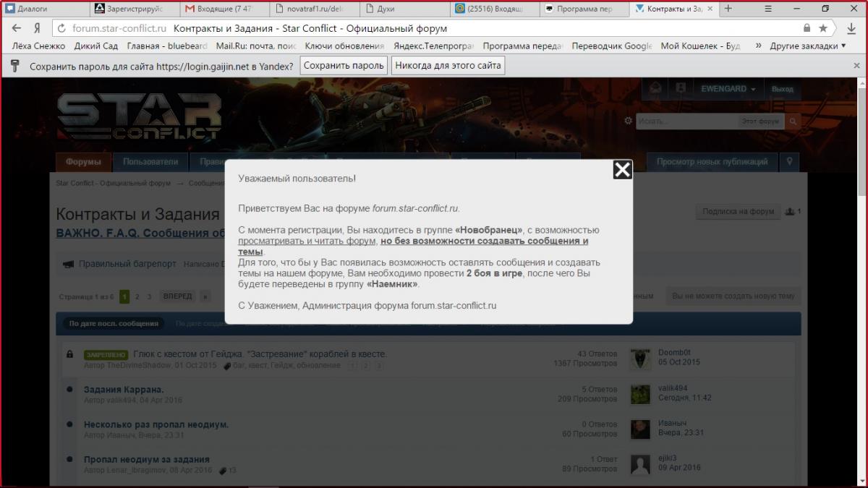
Task: Expand Другие закладки bookmarks folder
Action: click(808, 46)
